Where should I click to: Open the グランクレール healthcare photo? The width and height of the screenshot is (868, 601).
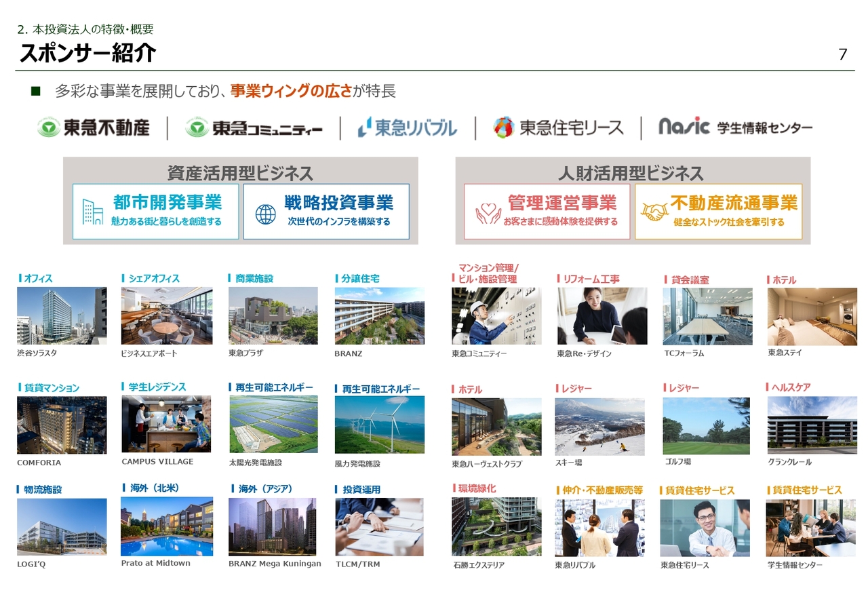(812, 425)
